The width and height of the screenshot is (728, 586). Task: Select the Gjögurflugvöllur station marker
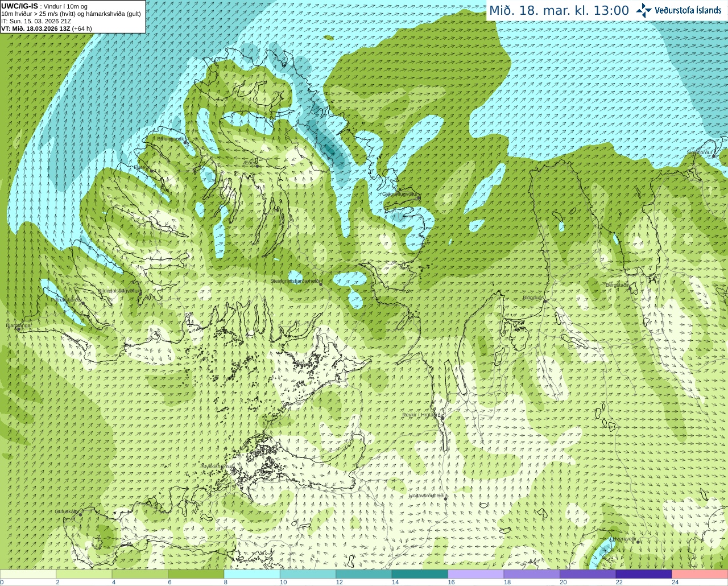point(419,197)
